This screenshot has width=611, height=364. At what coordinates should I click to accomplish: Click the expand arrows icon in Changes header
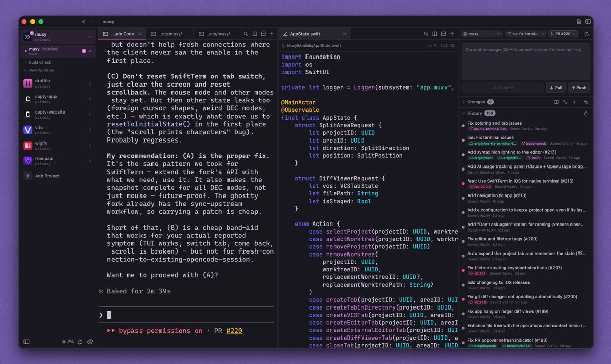[565, 102]
